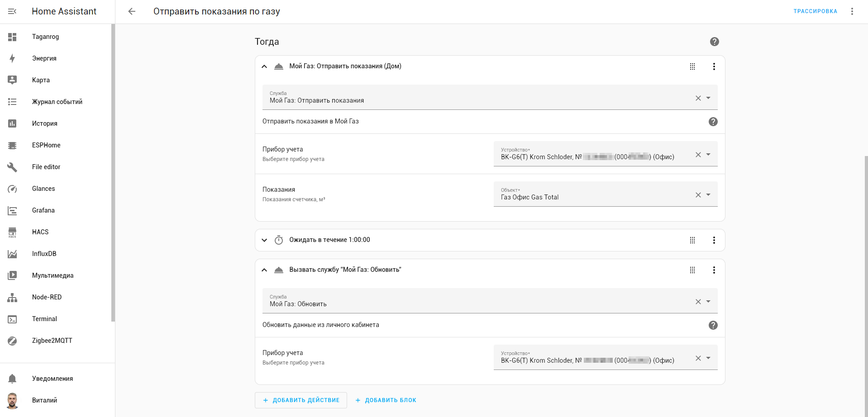Click the Ожидать action drag handle
The width and height of the screenshot is (868, 417).
[x=692, y=240]
